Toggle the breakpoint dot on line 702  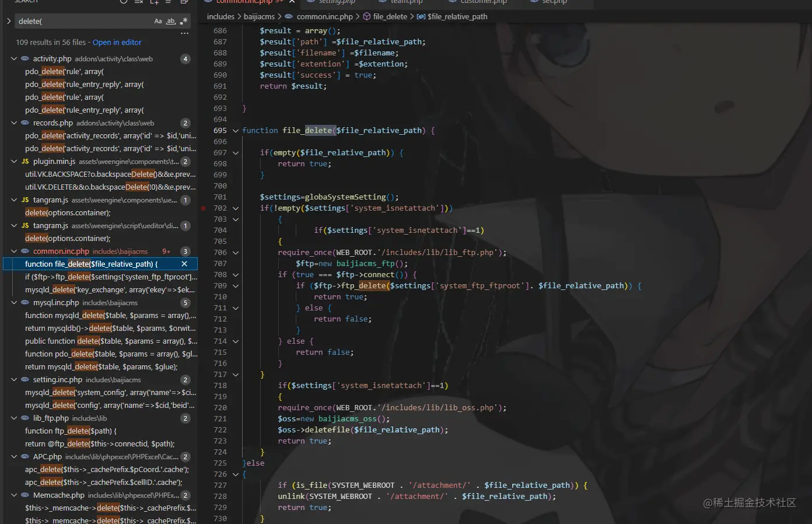pyautogui.click(x=203, y=208)
